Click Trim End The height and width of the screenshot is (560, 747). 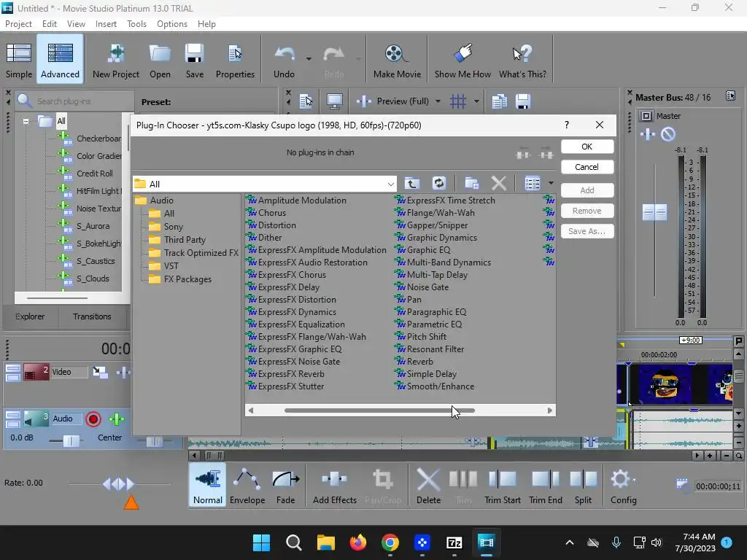click(546, 486)
